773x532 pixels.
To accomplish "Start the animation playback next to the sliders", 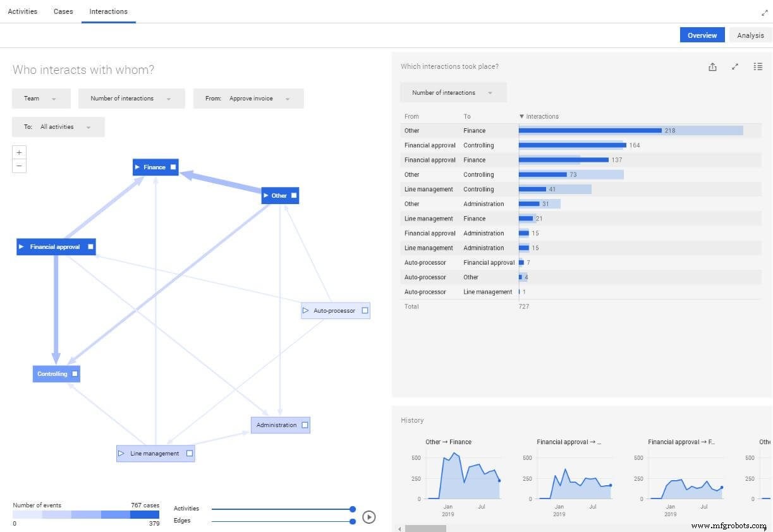I will point(369,517).
